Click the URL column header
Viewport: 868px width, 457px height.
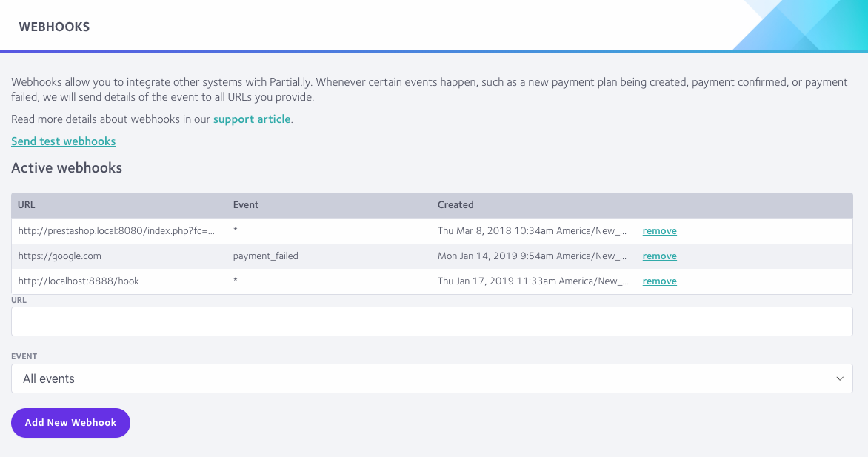coord(26,205)
